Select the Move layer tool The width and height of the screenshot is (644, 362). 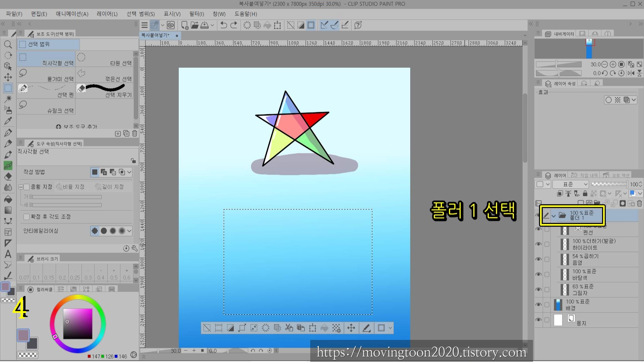8,77
